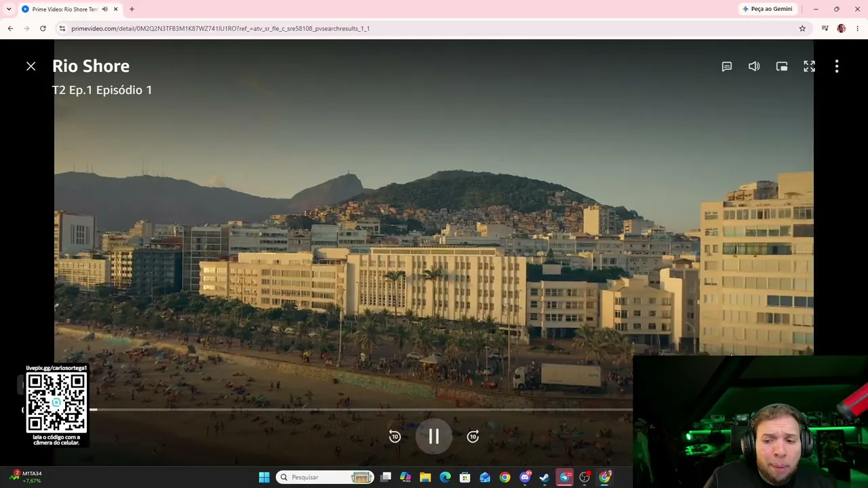Open Steam from the taskbar
The width and height of the screenshot is (868, 488).
544,477
